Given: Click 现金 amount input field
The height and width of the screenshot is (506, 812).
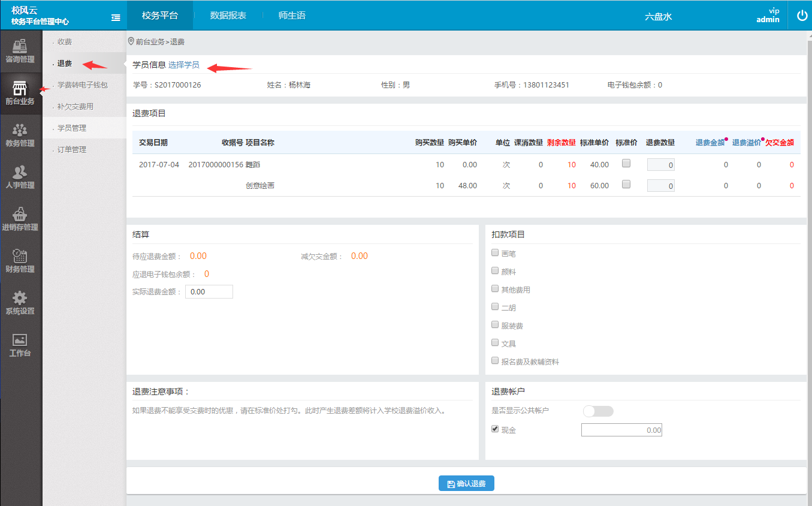Looking at the screenshot, I should pyautogui.click(x=621, y=430).
